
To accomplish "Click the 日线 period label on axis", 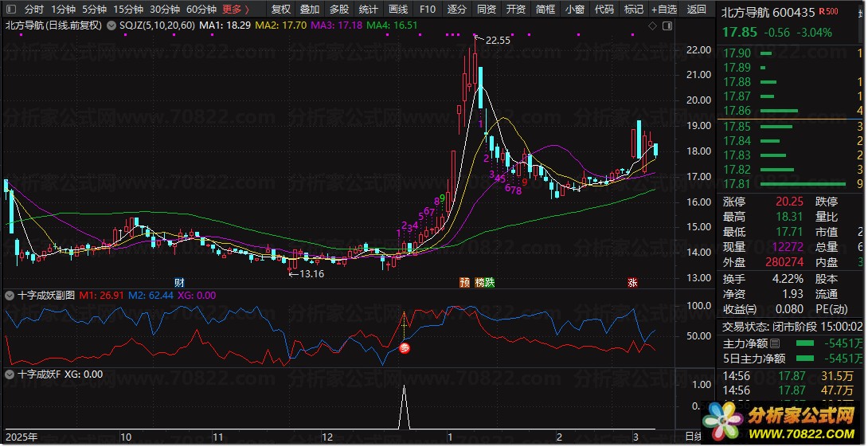I will (x=694, y=437).
